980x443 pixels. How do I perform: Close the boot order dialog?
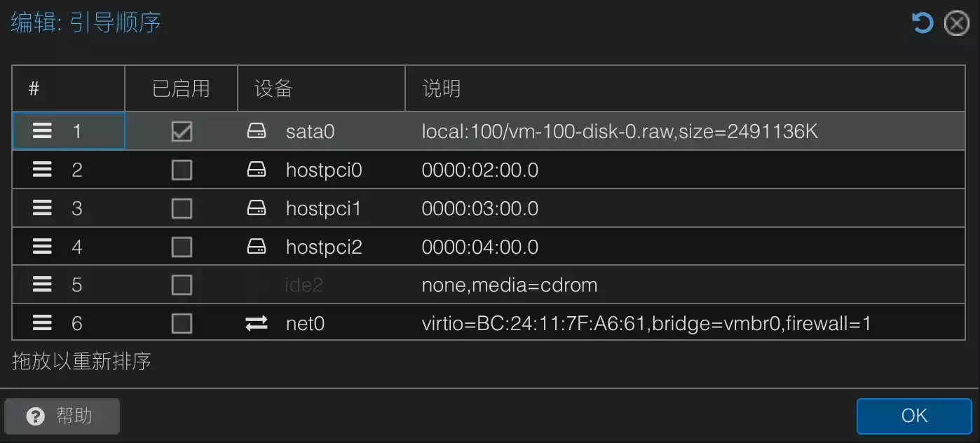pos(957,23)
